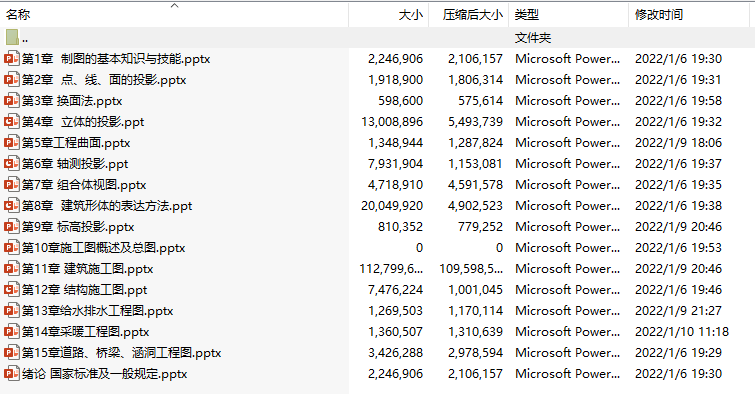Viewport: 755px width, 394px height.
Task: Click the sort arrow above the 名称 column
Action: coord(175,5)
